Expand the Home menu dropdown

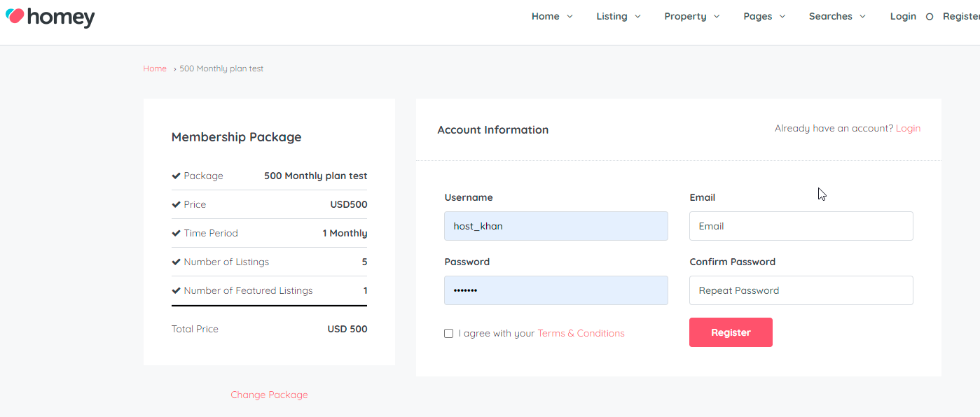pos(552,16)
